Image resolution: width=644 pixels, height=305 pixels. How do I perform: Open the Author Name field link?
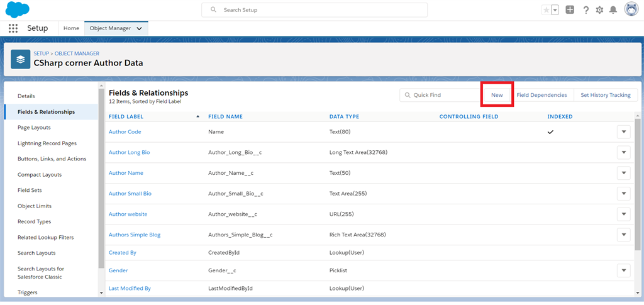pos(126,173)
